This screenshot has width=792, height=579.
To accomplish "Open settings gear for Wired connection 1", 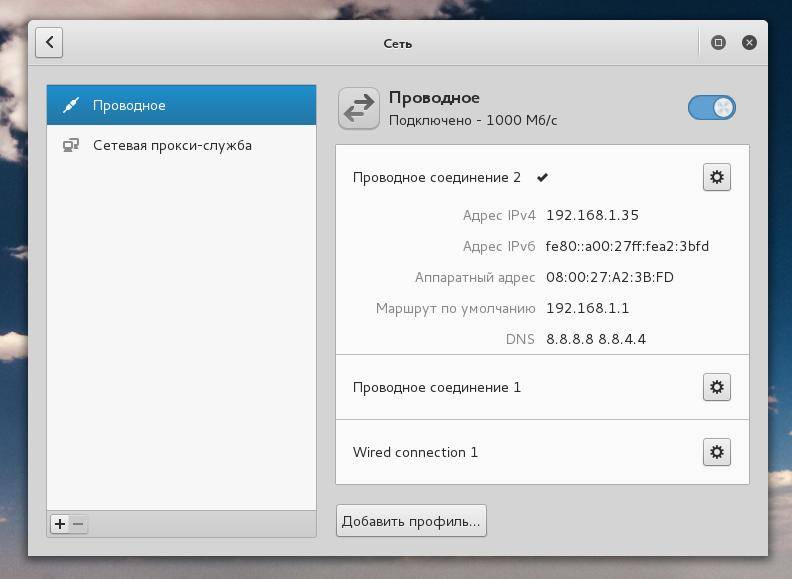I will tap(717, 452).
